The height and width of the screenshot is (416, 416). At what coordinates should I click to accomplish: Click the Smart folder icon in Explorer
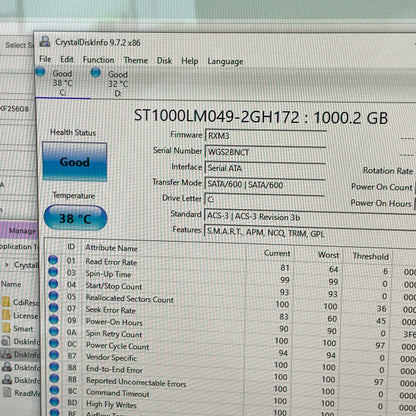tap(6, 328)
